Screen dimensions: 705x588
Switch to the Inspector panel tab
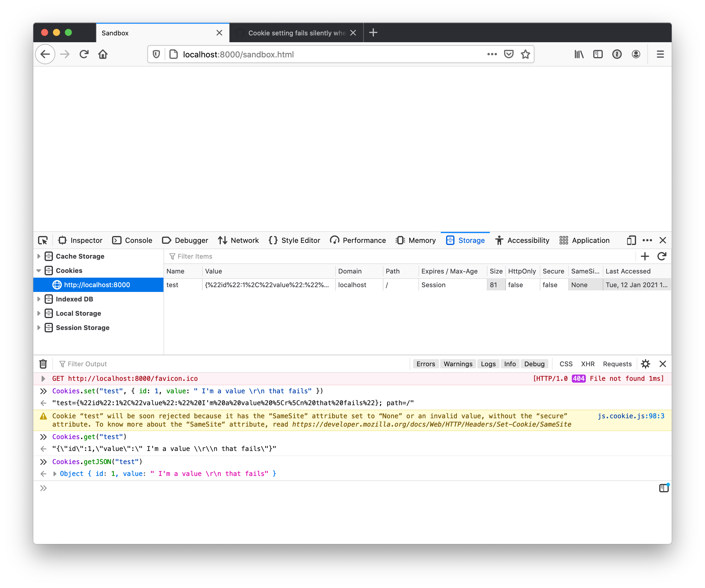80,240
